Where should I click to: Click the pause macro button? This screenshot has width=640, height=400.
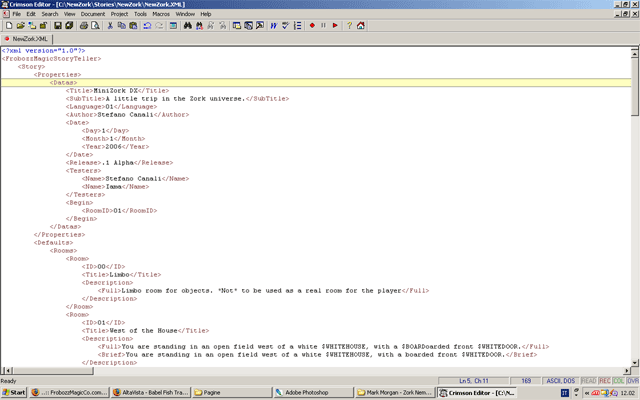pyautogui.click(x=324, y=25)
